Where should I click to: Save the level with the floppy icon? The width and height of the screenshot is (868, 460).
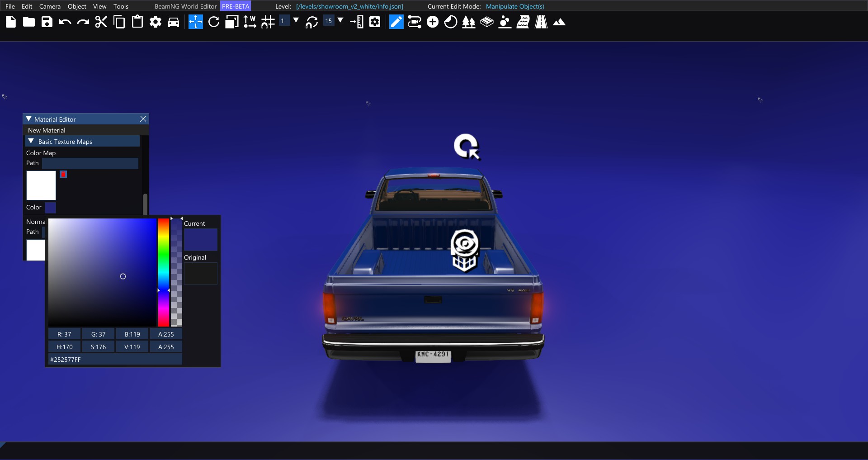coord(47,22)
